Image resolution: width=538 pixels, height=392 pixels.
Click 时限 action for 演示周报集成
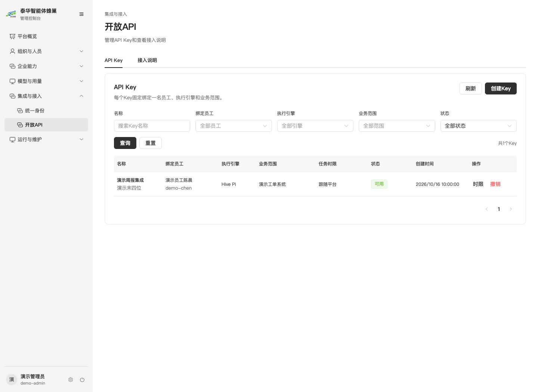coord(478,184)
